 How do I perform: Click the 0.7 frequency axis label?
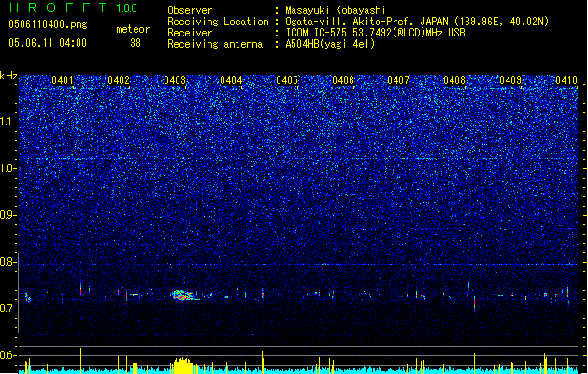7,309
